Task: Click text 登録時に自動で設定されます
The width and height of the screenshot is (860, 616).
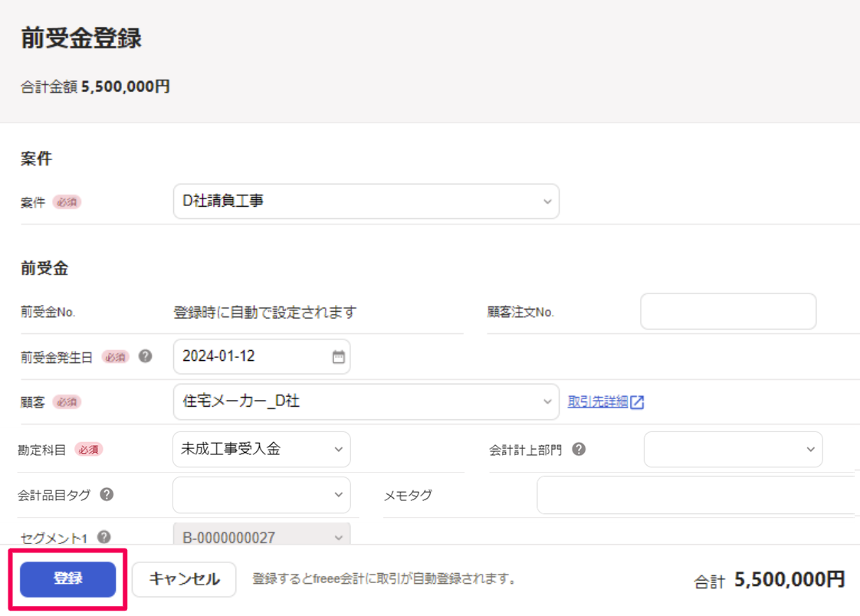Action: 265,313
